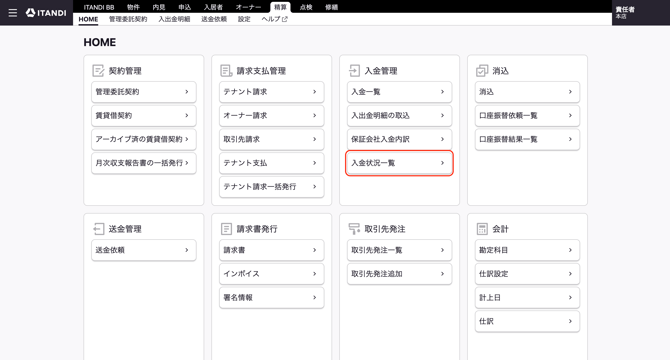Open the 署名情報 button
670x360 pixels.
tap(272, 298)
